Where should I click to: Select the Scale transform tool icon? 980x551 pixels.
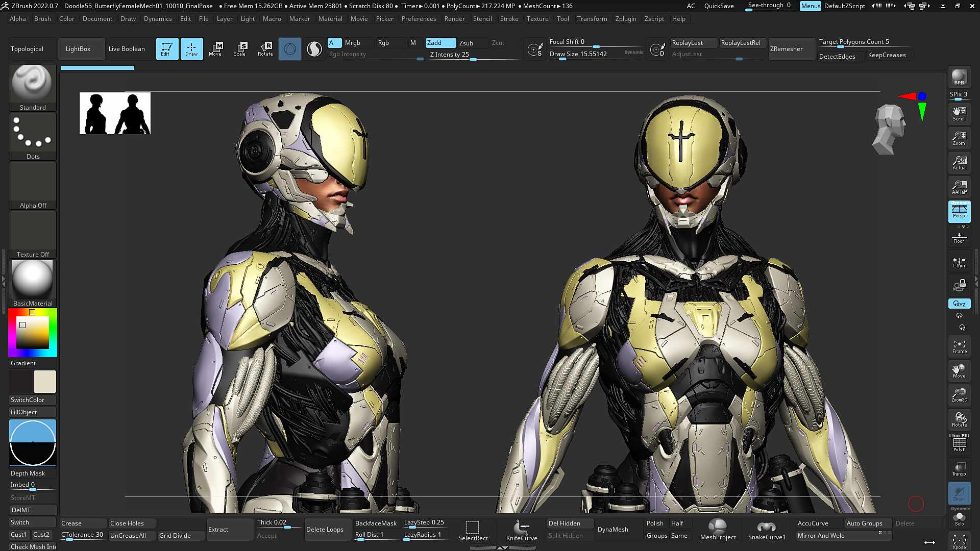click(240, 49)
